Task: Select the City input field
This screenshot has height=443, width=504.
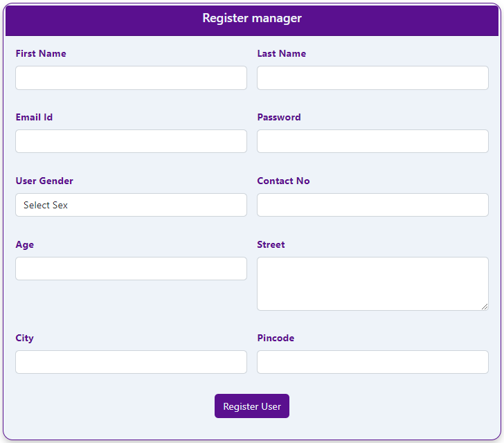Action: (x=131, y=362)
